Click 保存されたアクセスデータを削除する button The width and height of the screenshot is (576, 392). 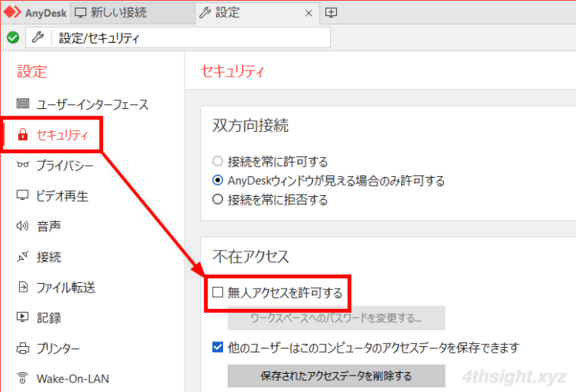point(336,376)
